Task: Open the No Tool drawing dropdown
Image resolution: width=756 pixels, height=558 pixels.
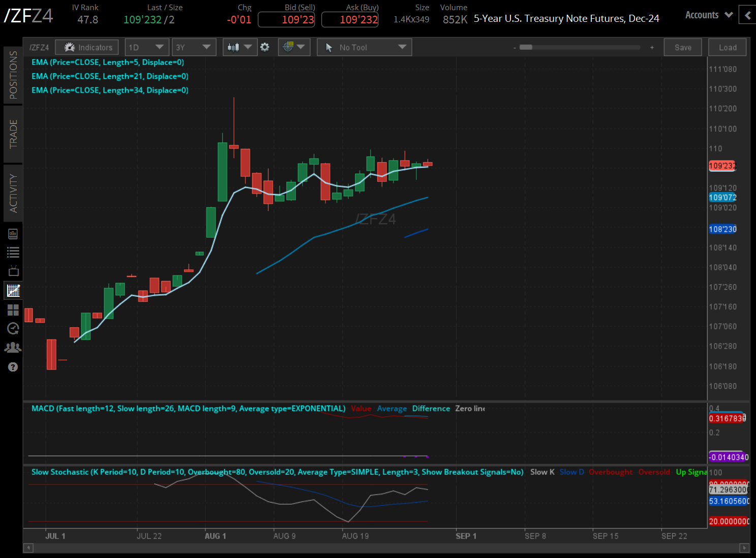Action: click(x=365, y=47)
